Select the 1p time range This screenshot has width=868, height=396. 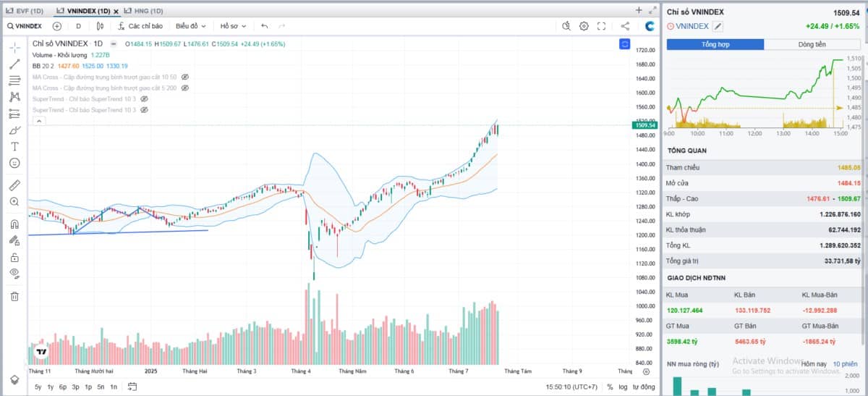88,387
